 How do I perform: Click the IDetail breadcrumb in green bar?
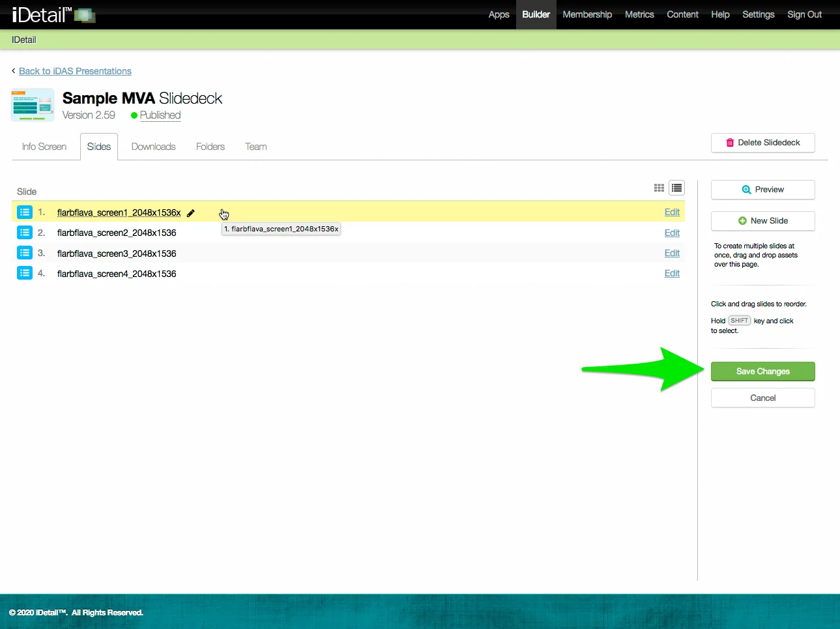click(x=24, y=40)
